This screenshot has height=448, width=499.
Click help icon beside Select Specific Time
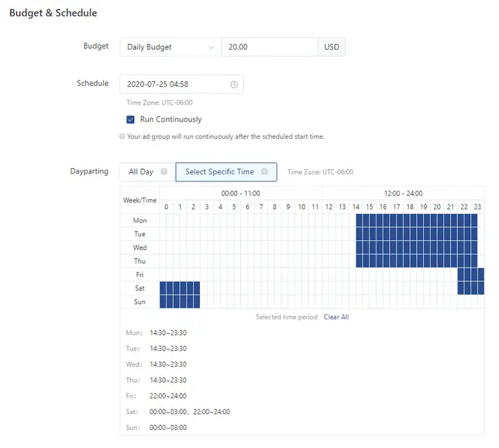pos(264,172)
